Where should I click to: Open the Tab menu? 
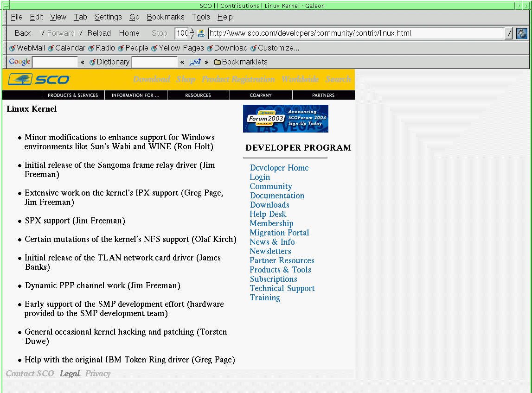[80, 17]
